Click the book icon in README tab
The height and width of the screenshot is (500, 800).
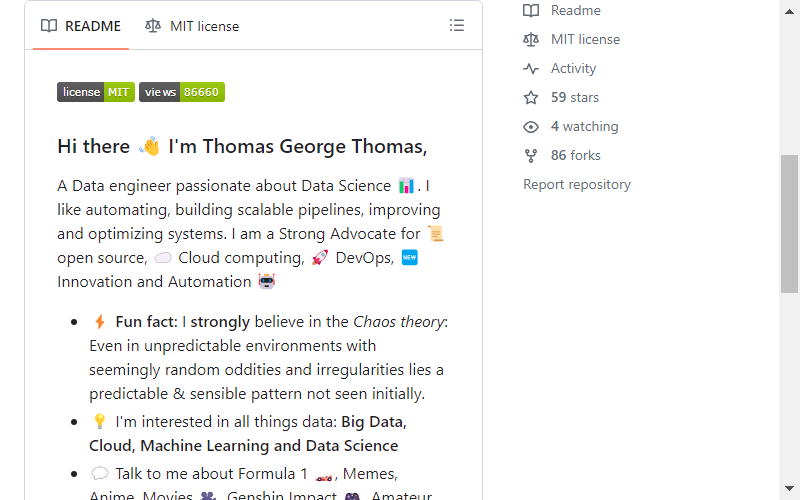(49, 26)
